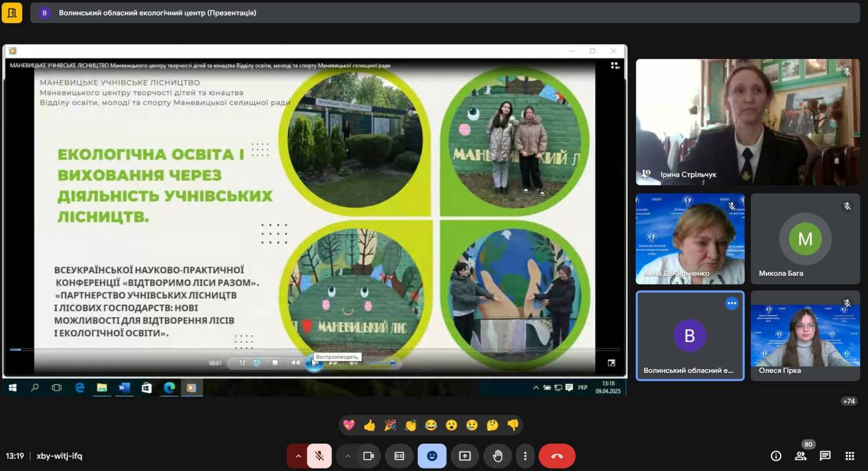Send the thumbs down reaction
868x471 pixels.
[513, 425]
